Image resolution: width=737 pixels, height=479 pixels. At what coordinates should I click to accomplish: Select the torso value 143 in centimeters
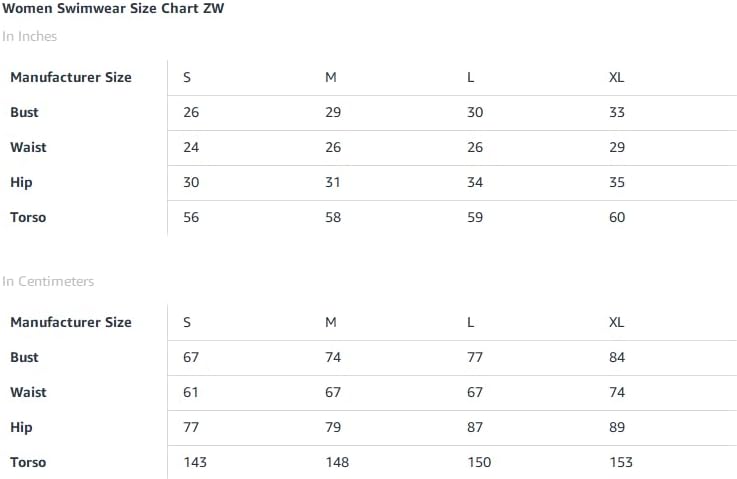pos(195,462)
